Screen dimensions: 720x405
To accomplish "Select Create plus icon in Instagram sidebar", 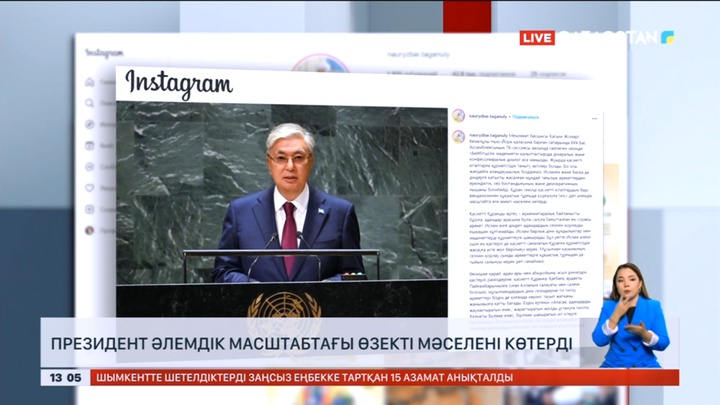I will click(x=90, y=209).
